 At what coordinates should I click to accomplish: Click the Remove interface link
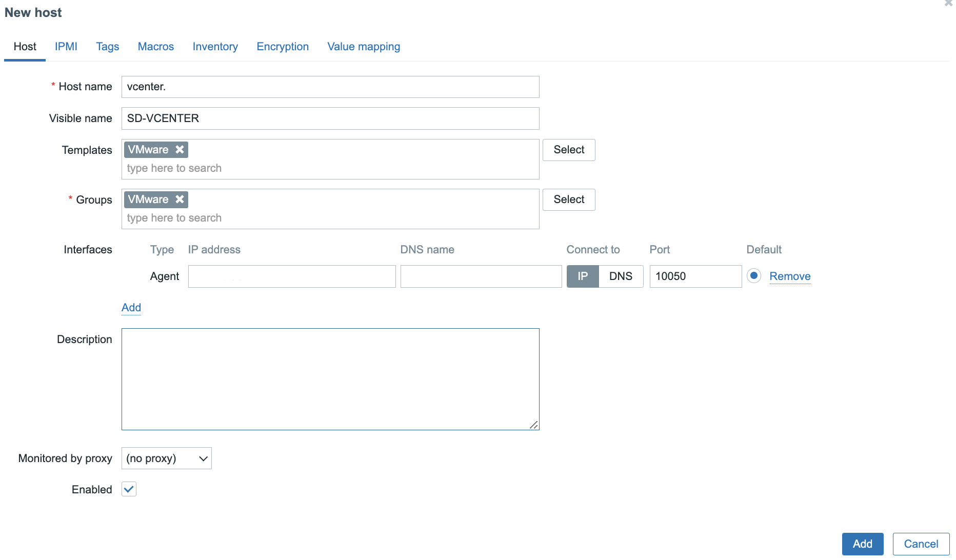790,276
